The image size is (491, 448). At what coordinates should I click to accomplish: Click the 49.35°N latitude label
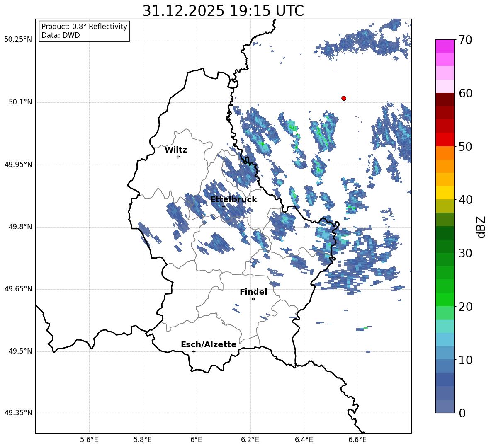pyautogui.click(x=18, y=413)
